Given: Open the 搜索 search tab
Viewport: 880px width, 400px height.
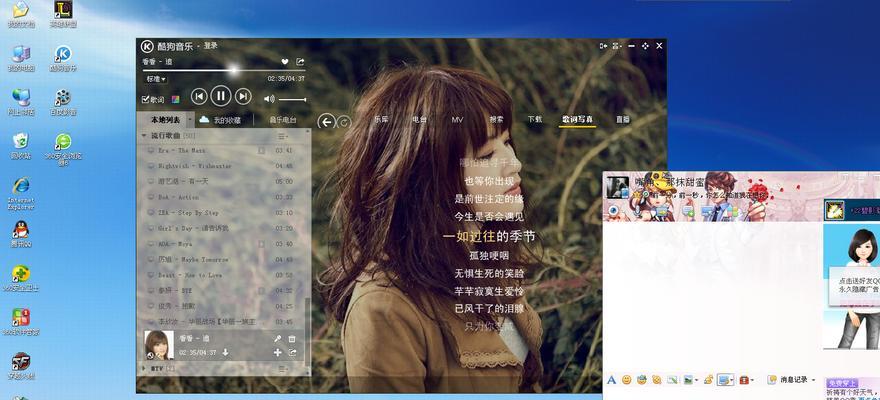Looking at the screenshot, I should coord(496,119).
